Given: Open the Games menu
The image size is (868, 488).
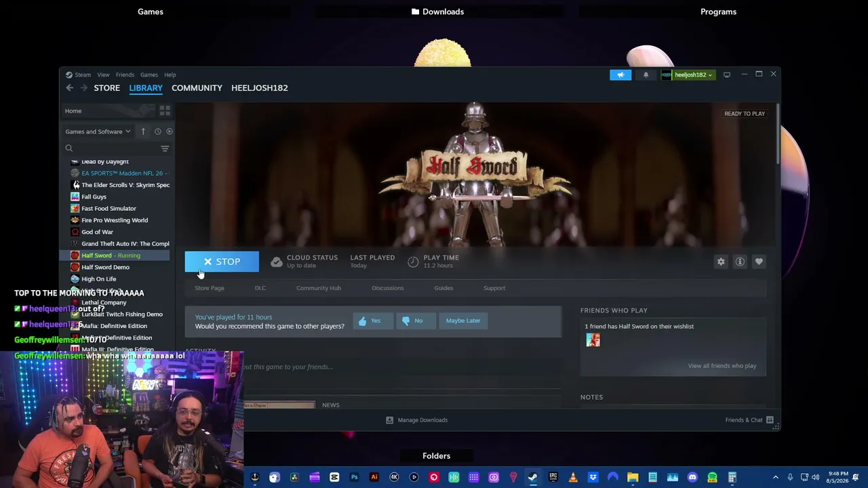Looking at the screenshot, I should 149,75.
